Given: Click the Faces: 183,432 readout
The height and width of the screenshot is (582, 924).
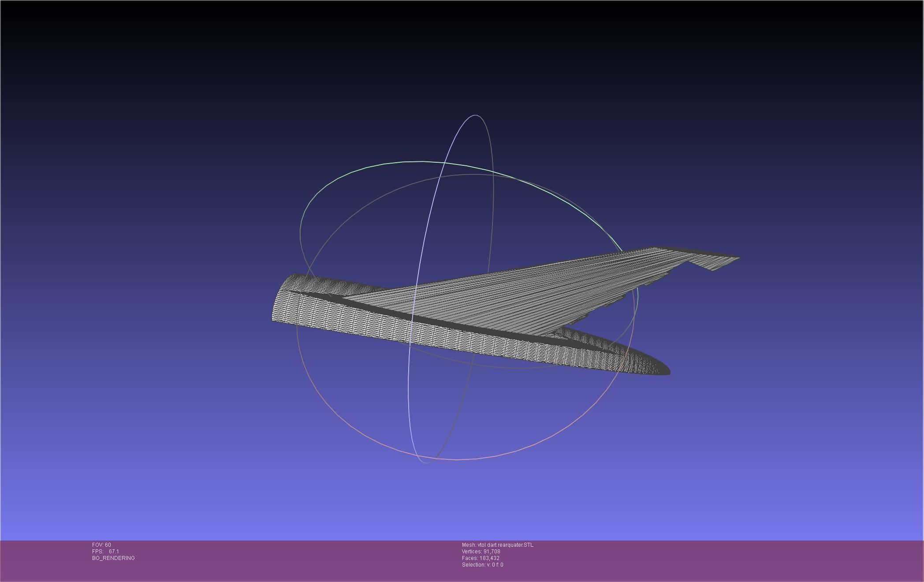Looking at the screenshot, I should (481, 558).
